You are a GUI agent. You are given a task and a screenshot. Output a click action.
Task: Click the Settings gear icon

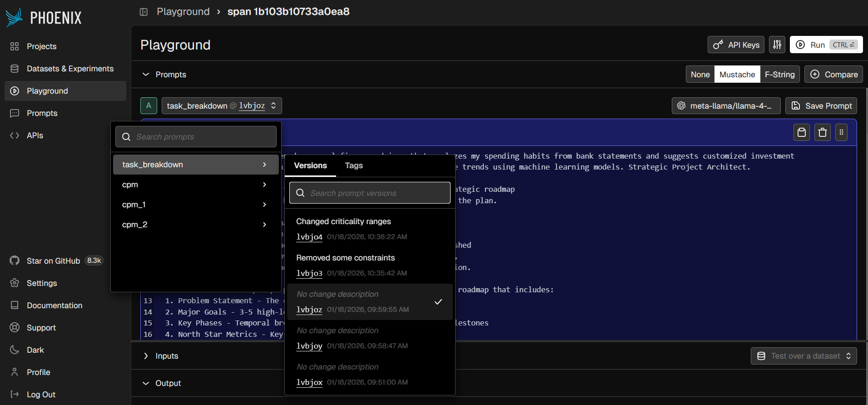pyautogui.click(x=15, y=283)
